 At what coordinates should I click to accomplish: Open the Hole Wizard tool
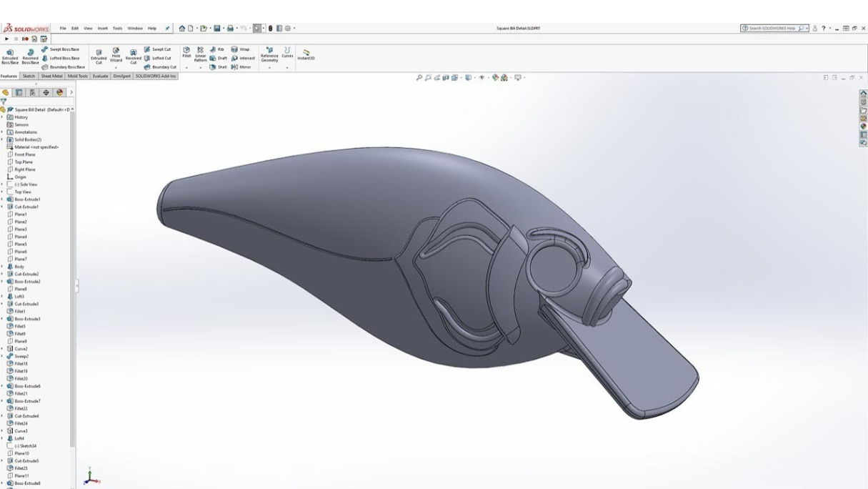point(116,56)
